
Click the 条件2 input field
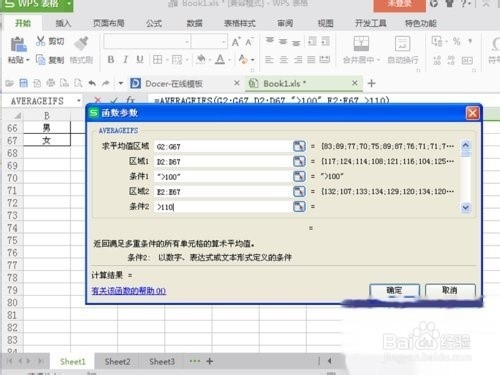click(222, 207)
